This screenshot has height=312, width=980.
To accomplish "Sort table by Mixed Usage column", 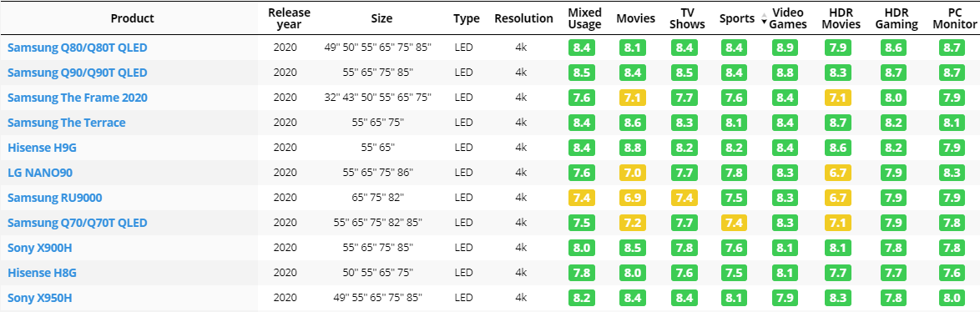I will (585, 18).
